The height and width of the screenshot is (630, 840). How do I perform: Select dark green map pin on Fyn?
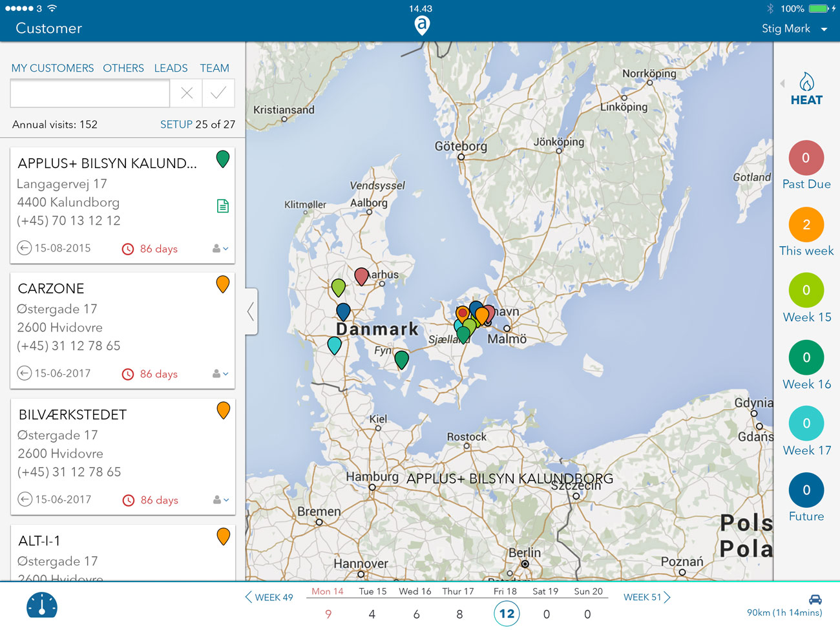click(401, 360)
